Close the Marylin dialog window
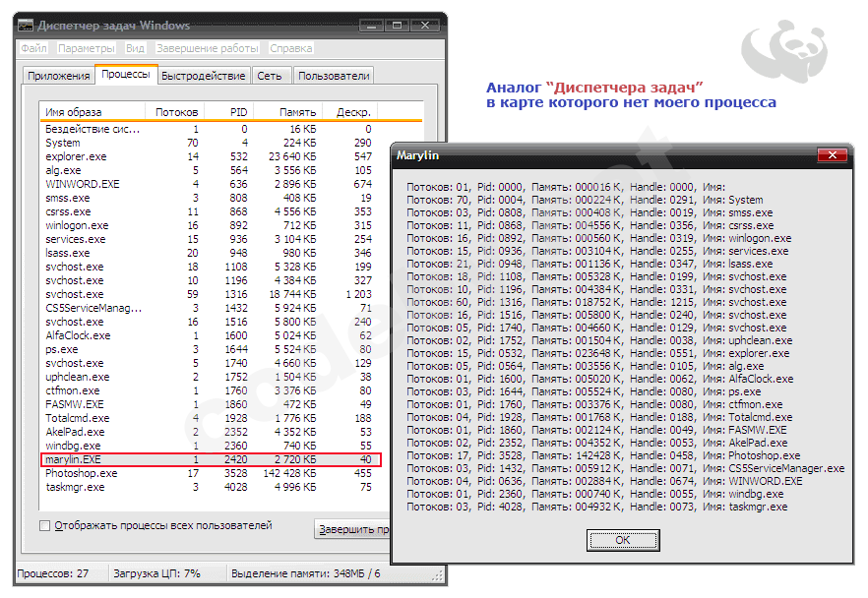 [834, 154]
